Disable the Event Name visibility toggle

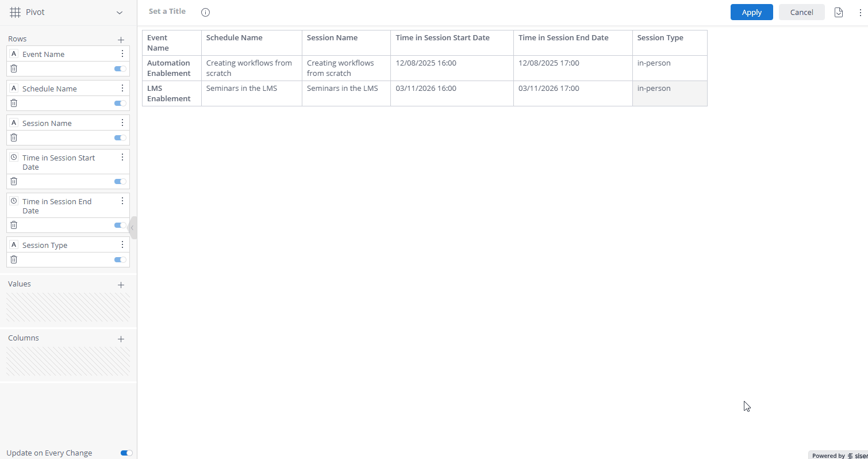coord(119,68)
